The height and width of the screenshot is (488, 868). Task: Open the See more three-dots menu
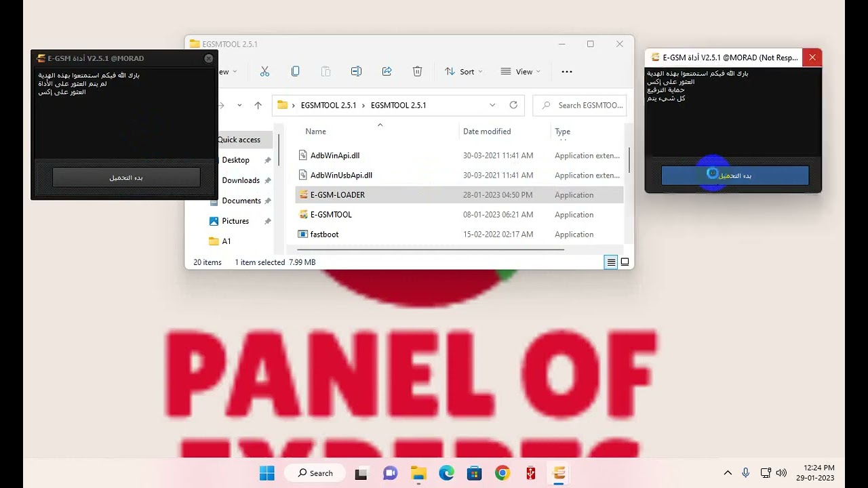pyautogui.click(x=567, y=71)
